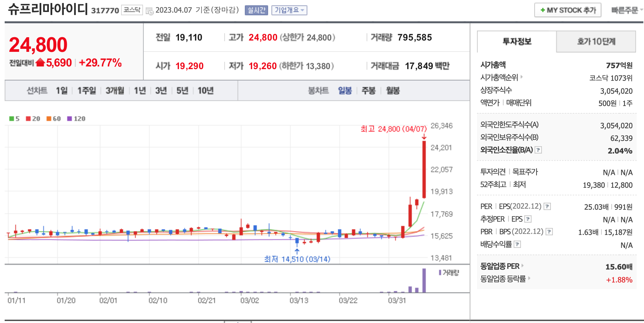
Task: Click the 거래량 value 795,585
Action: (x=415, y=37)
